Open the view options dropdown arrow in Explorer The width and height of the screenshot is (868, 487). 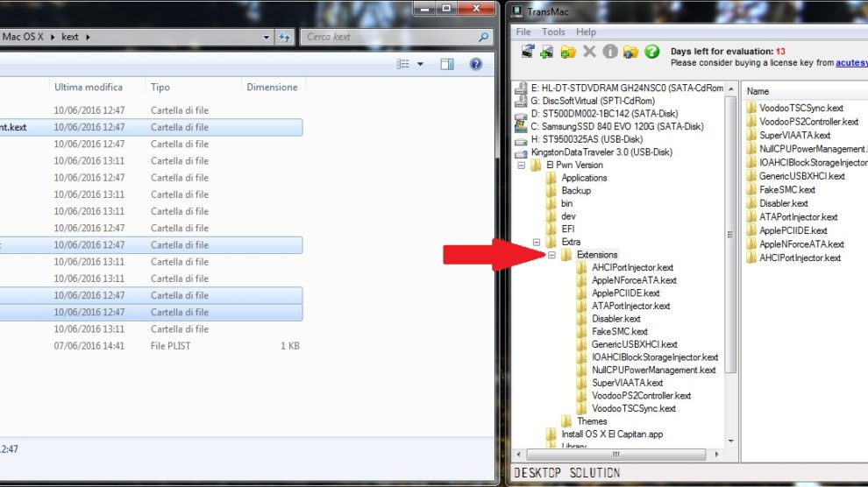420,64
